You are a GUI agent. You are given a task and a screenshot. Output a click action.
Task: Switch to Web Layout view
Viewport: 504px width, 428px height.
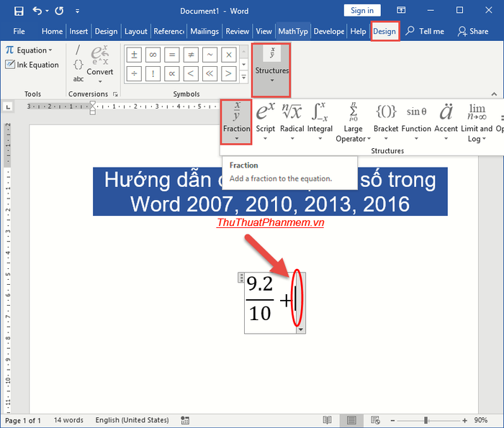coord(374,420)
